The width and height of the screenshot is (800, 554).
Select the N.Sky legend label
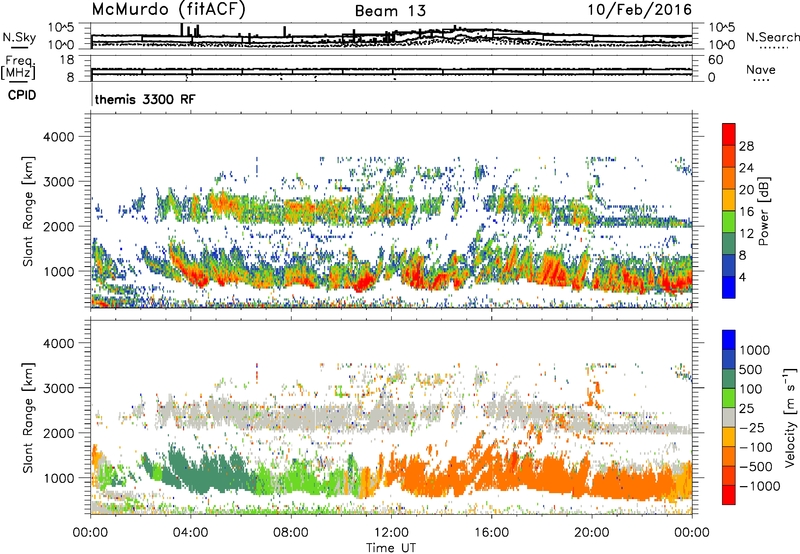pos(19,37)
